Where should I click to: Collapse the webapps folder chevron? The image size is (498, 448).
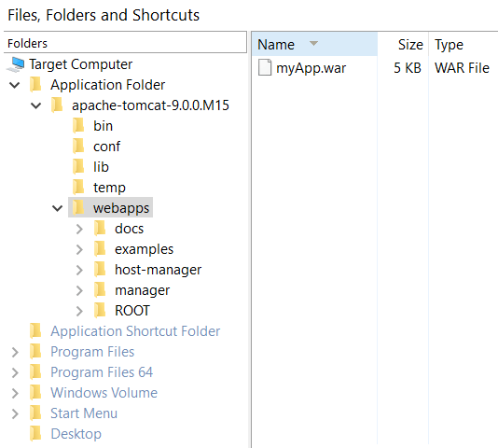57,208
